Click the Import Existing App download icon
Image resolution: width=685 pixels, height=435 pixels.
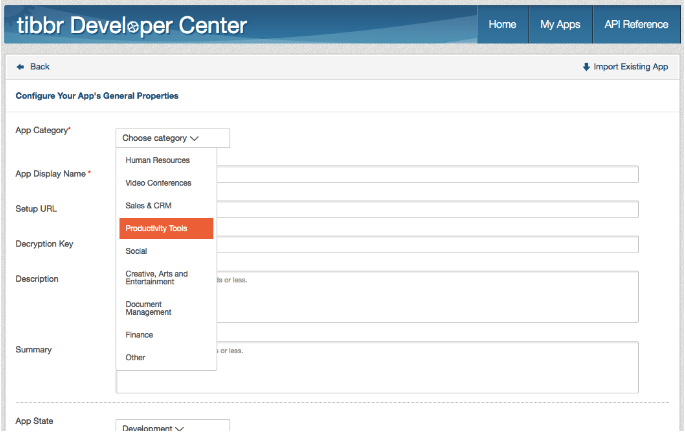(586, 67)
